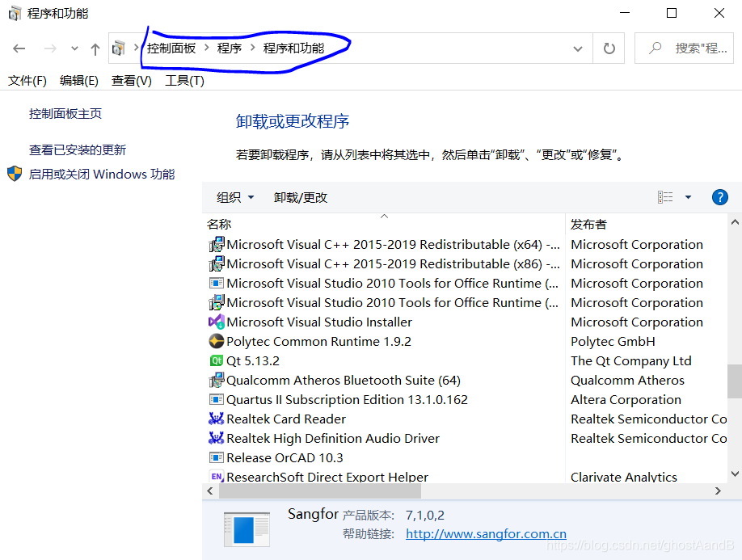Select the Qt 5.13.2 entry
742x560 pixels.
253,361
